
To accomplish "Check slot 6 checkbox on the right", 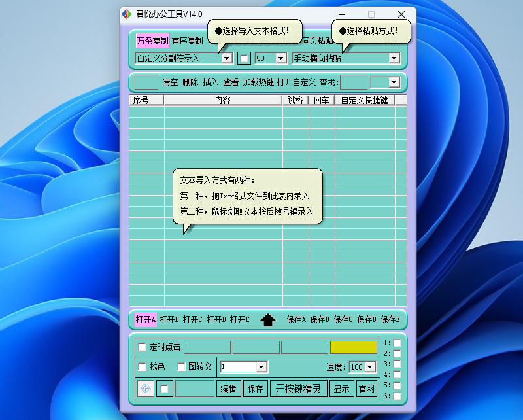I will pos(397,396).
